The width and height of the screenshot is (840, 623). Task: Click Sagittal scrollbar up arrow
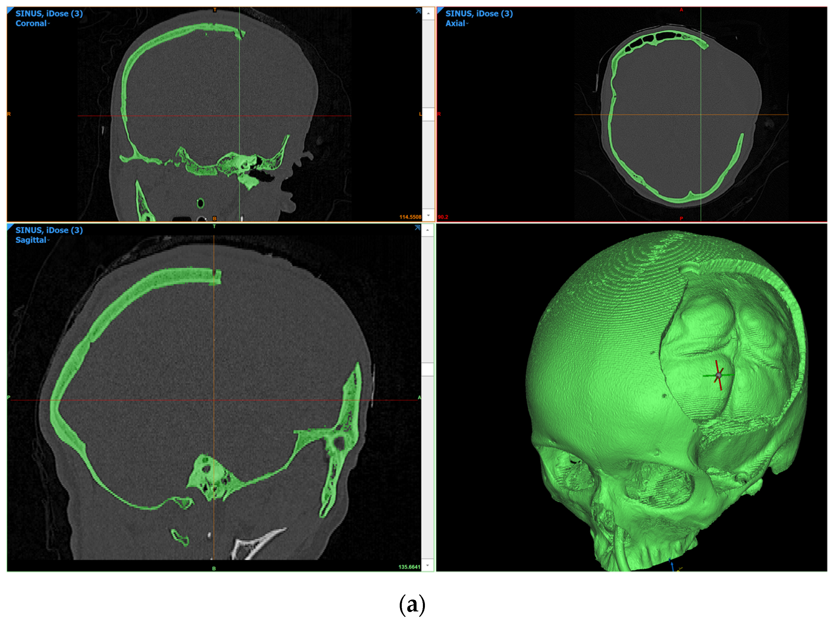click(428, 230)
